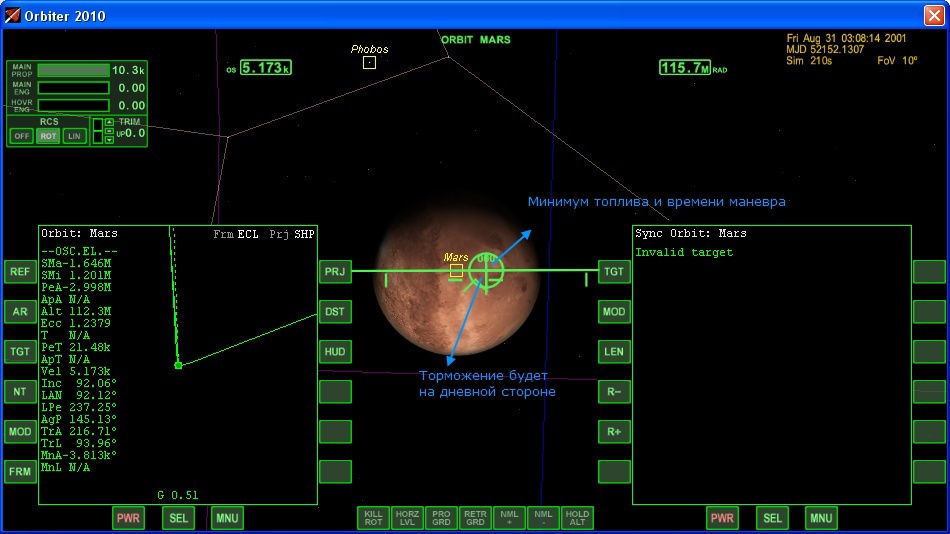
Task: Click the left MFD MOD button
Action: coord(20,432)
